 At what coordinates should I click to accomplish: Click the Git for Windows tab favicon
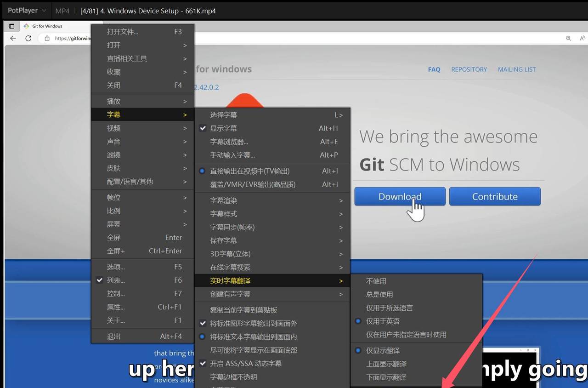pos(27,26)
